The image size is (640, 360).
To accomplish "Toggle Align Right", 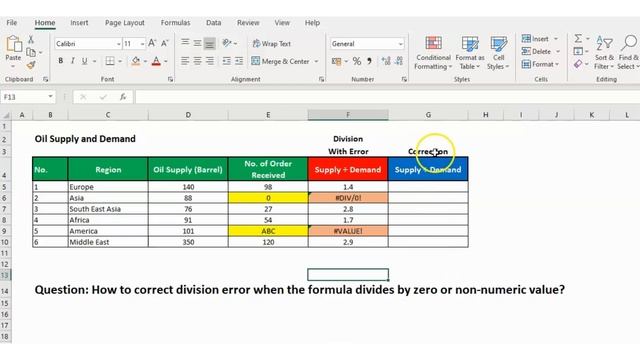I will coord(209,61).
